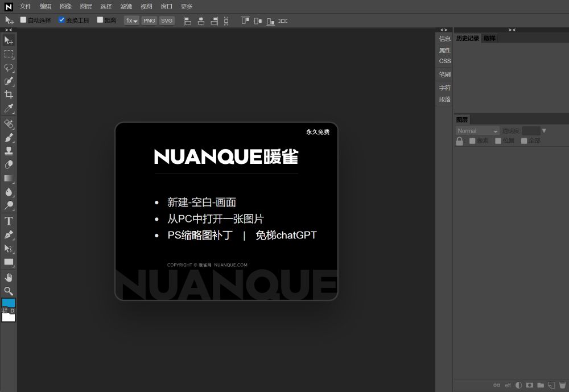
Task: Click the new layer icon in Layers footer
Action: (551, 385)
